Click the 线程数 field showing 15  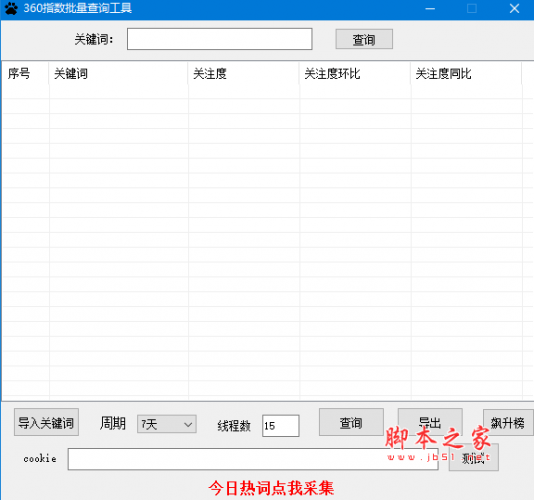click(x=281, y=425)
